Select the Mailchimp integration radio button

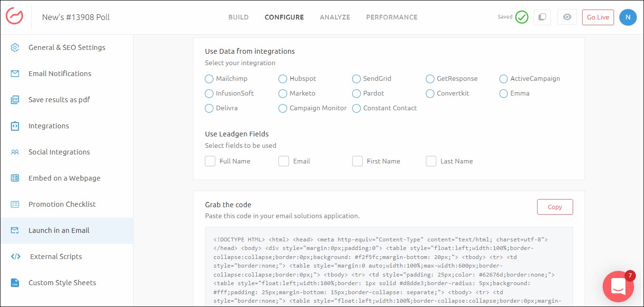point(209,79)
